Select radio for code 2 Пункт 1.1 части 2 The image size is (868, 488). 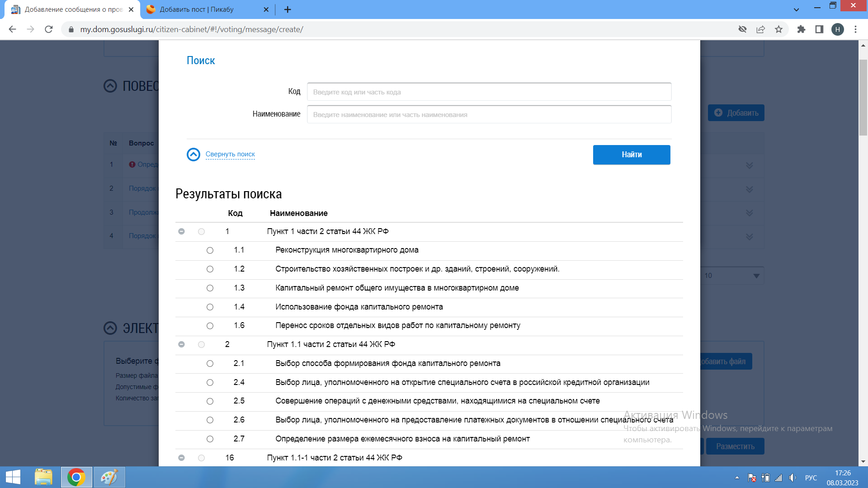pyautogui.click(x=201, y=345)
